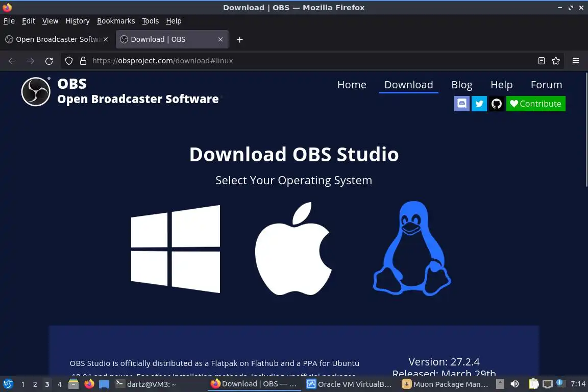Click the Download nav link

(x=408, y=85)
